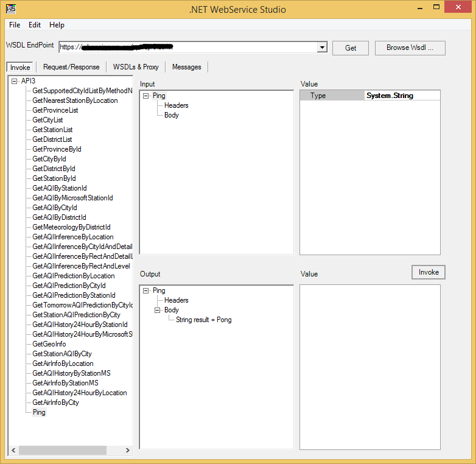Collapse the API3 tree root node
This screenshot has width=476, height=464.
tap(14, 81)
